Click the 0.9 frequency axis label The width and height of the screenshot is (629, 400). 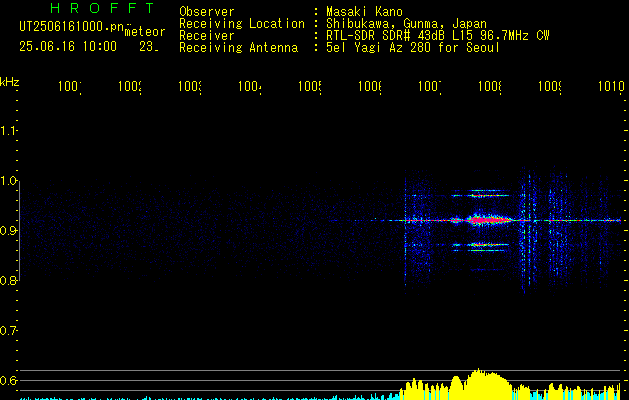click(8, 230)
